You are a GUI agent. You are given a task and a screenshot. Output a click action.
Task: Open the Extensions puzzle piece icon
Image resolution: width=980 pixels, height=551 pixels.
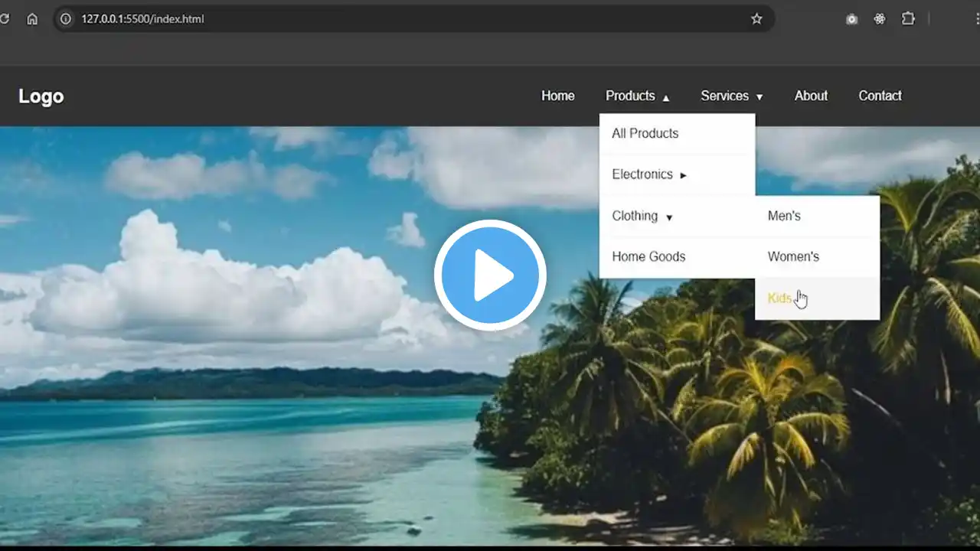tap(908, 19)
